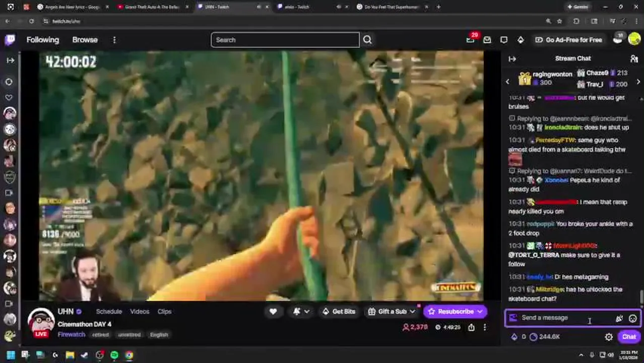Switch to Do You Feel That Superhuman tab
Viewport: 644px width, 363px height.
[x=392, y=7]
